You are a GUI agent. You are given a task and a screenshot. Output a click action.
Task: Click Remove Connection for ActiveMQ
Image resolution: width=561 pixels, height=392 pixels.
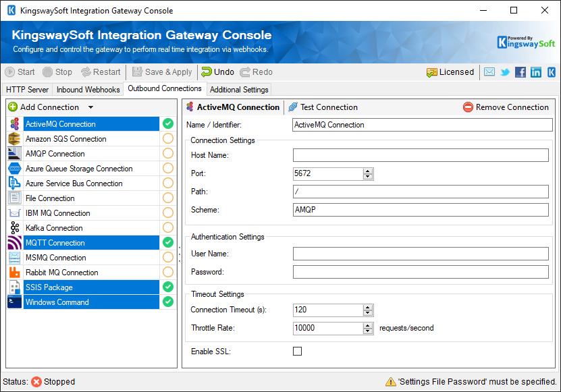point(506,107)
